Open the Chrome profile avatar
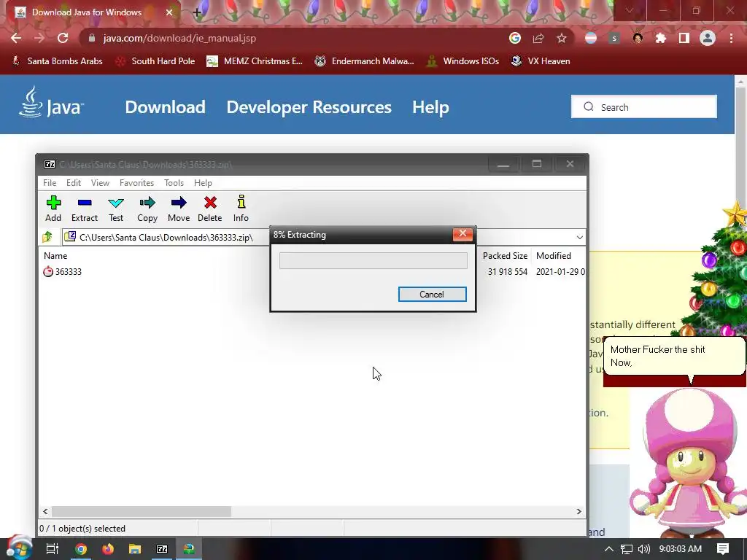Image resolution: width=747 pixels, height=560 pixels. (x=708, y=38)
